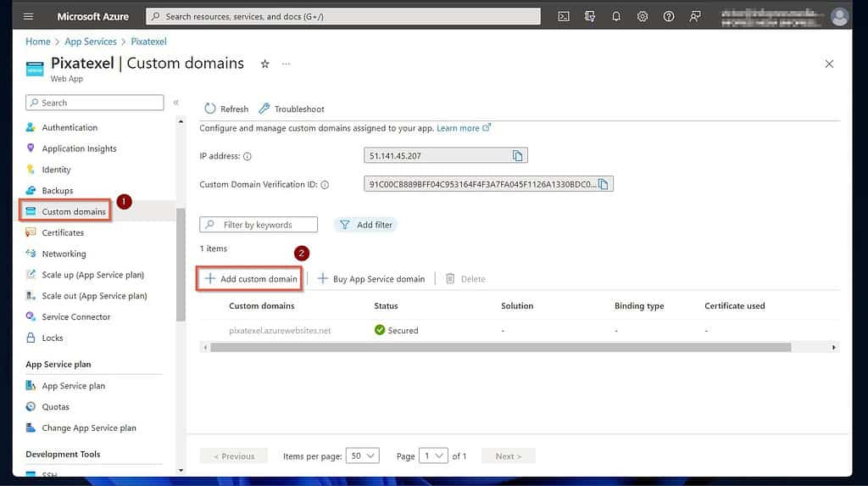This screenshot has height=486, width=868.
Task: Click the Previous page button
Action: coord(234,456)
